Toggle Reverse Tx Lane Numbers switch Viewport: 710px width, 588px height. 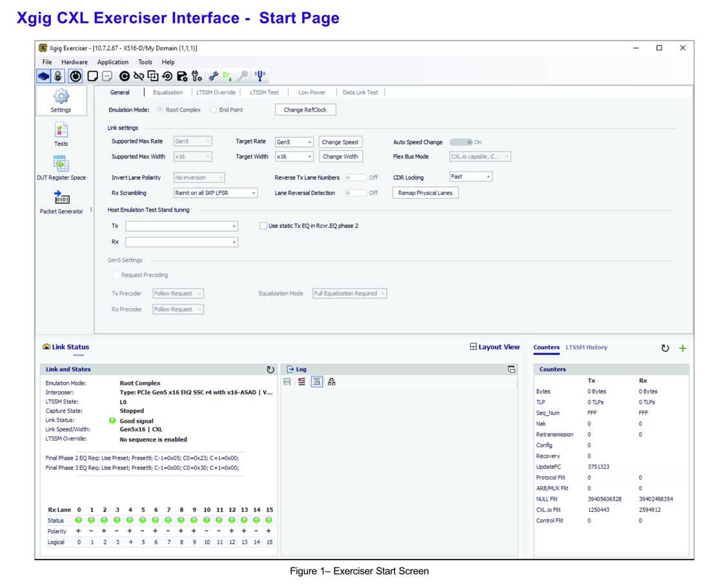[x=356, y=177]
